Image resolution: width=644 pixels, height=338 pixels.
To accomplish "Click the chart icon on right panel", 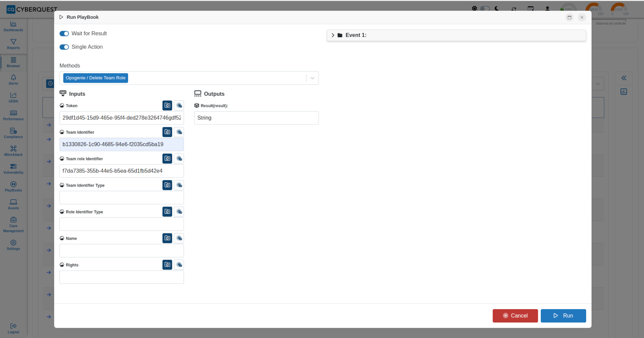I will [x=624, y=92].
